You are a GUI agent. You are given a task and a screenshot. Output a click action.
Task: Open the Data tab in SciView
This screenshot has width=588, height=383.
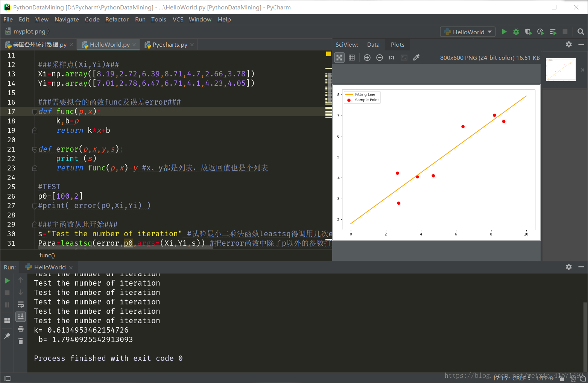tap(373, 44)
